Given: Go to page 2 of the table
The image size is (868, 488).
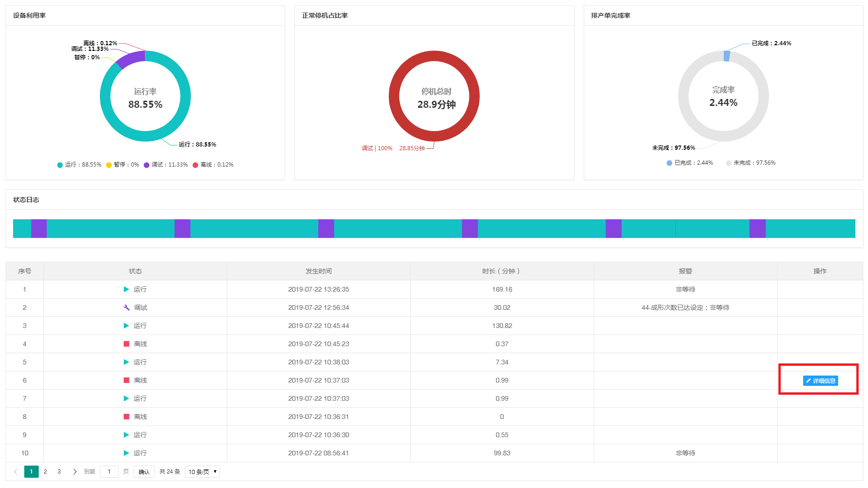Looking at the screenshot, I should [x=45, y=472].
